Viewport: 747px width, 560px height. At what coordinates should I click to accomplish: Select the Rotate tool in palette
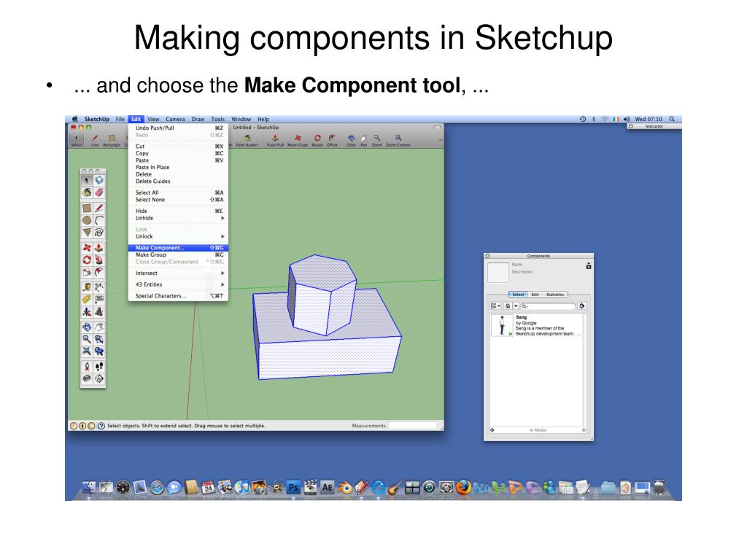point(87,260)
